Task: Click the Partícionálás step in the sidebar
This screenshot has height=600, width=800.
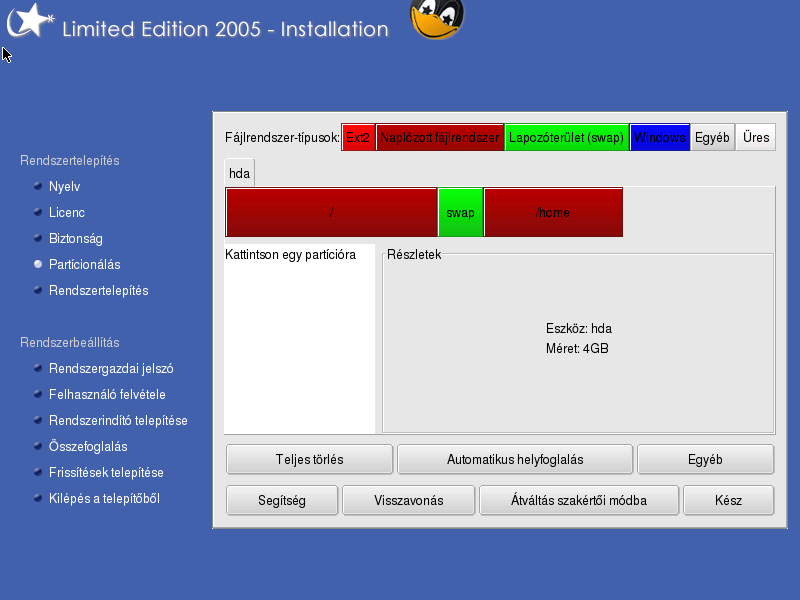Action: [85, 264]
